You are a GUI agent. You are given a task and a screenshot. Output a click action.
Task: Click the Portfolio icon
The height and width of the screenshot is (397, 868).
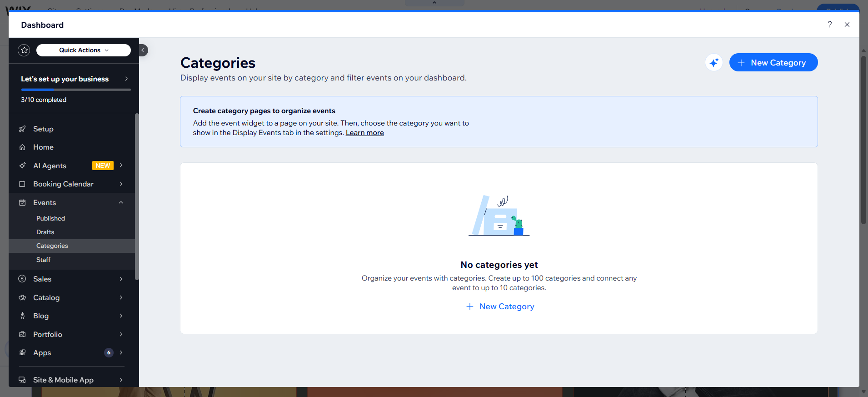click(x=22, y=334)
